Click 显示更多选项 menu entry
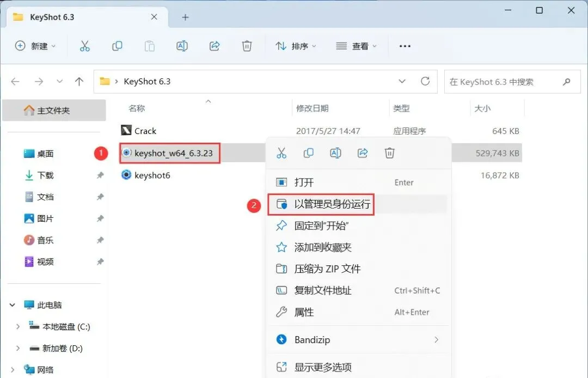 [358, 367]
